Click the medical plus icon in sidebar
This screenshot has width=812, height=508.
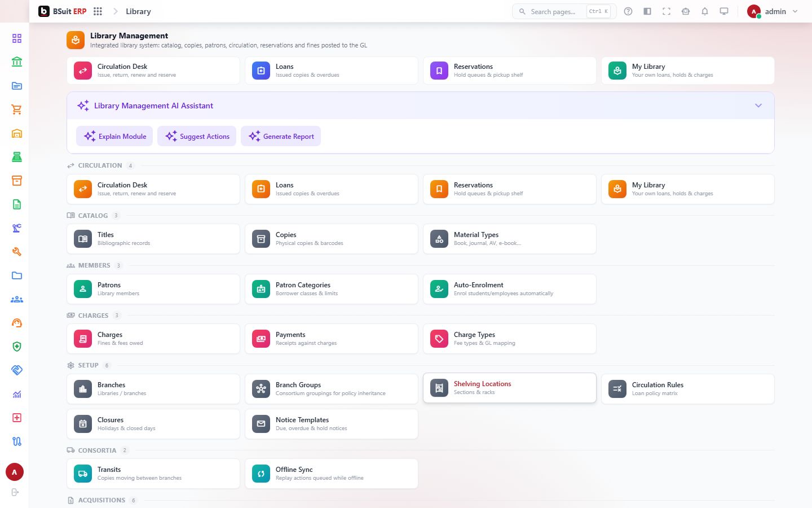point(17,418)
